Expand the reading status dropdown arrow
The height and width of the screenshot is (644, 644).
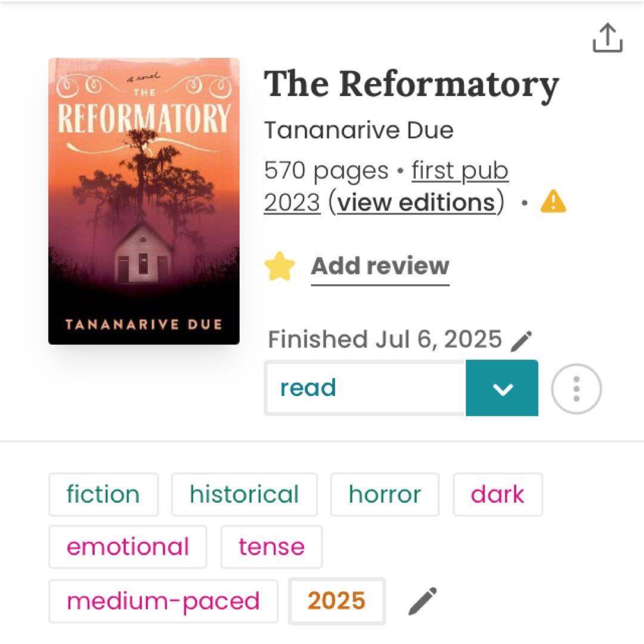pyautogui.click(x=502, y=389)
